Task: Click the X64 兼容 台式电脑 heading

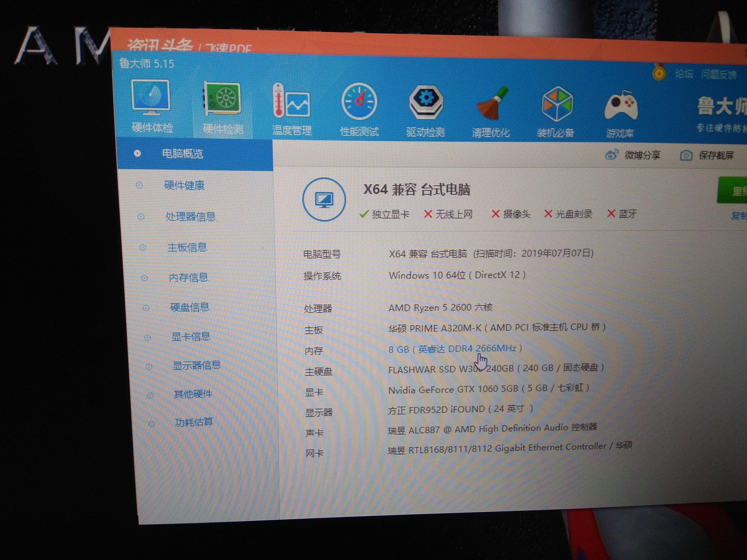Action: coord(417,190)
